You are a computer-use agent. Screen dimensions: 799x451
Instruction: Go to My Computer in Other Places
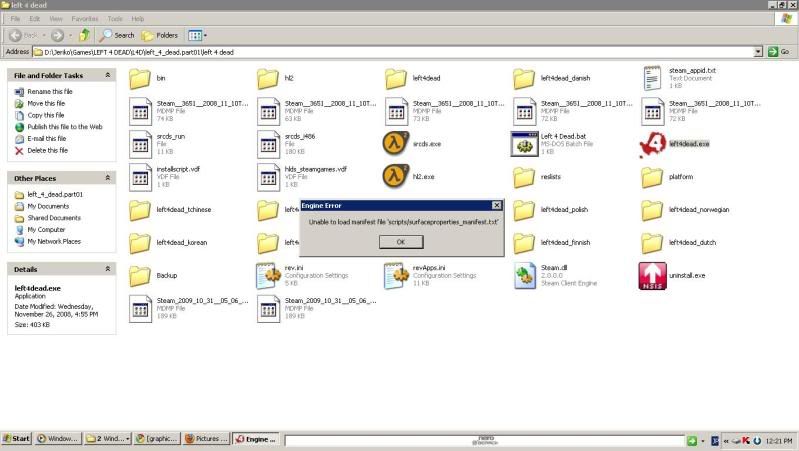coord(46,230)
